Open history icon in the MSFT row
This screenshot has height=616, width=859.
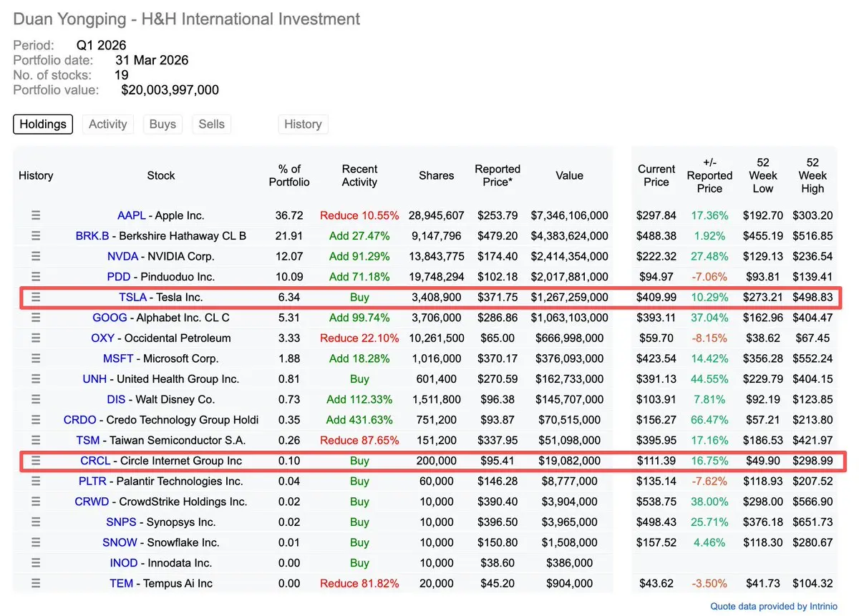pyautogui.click(x=36, y=358)
